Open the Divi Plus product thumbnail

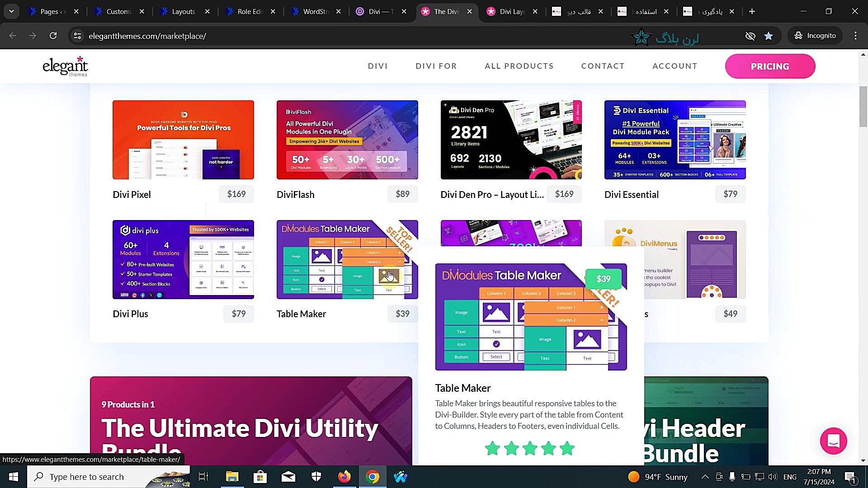point(183,259)
